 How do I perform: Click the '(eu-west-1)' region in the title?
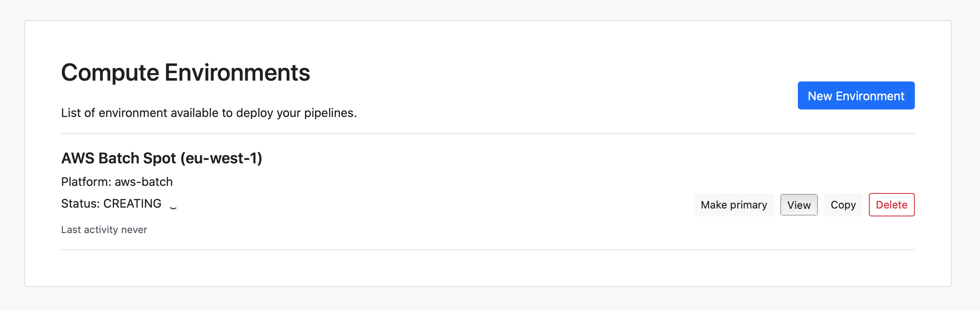[x=221, y=158]
